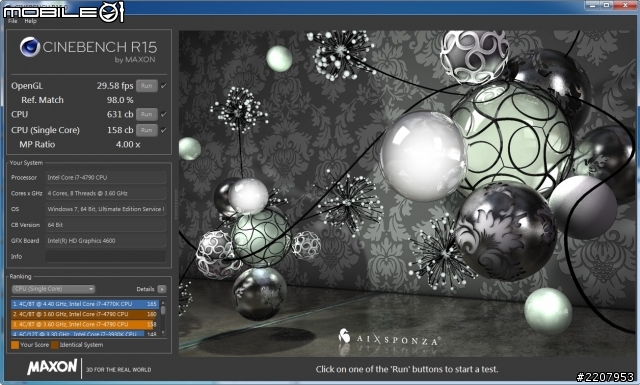Select the highlighted i7-4790 score 158 entry
640x385 pixels.
85,325
